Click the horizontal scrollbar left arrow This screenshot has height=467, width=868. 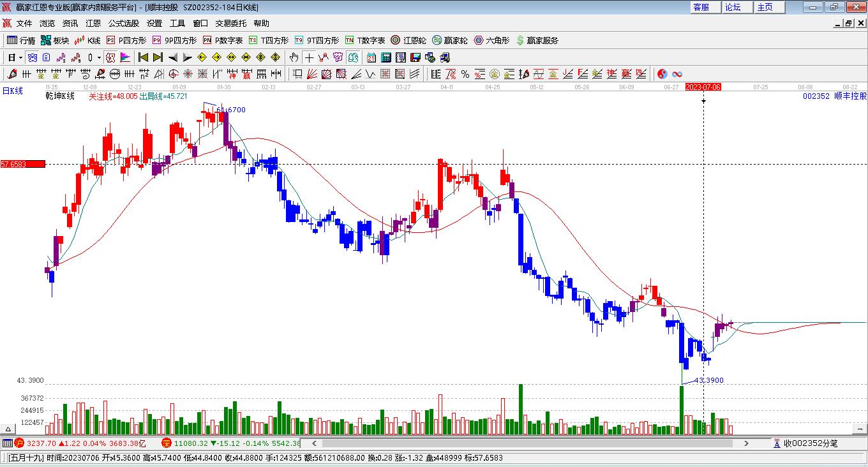point(313,443)
